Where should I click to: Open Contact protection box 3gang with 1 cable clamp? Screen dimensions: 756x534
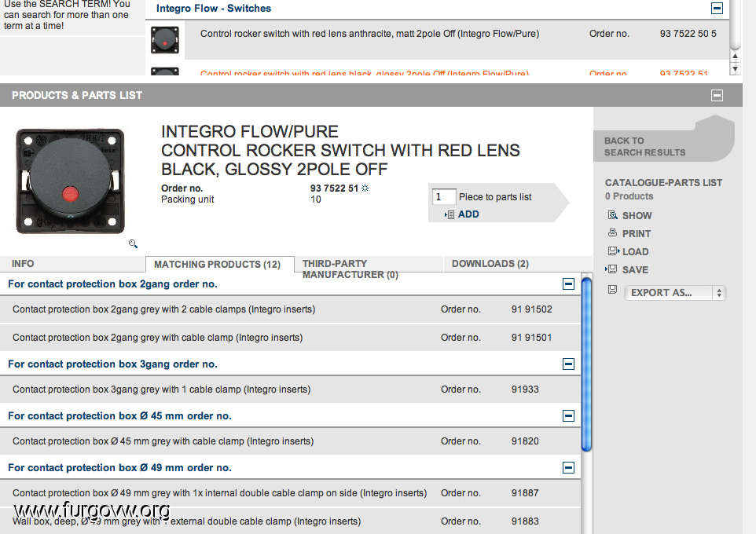(162, 389)
